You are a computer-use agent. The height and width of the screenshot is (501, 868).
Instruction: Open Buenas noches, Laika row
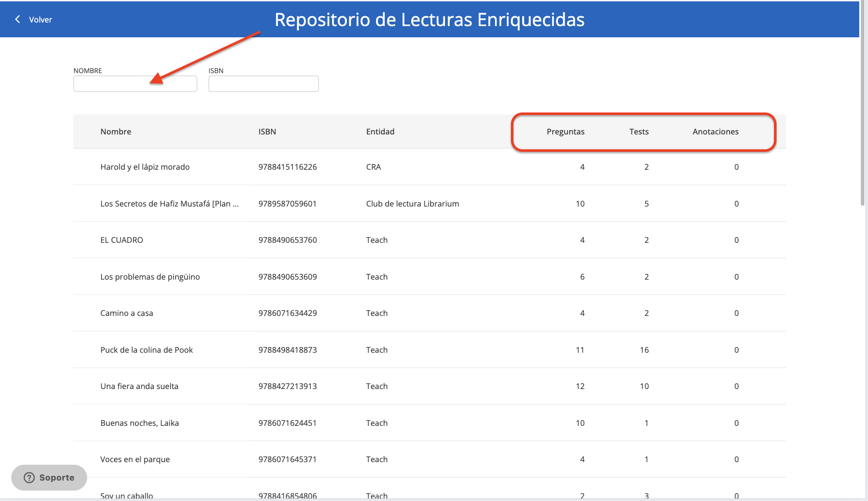tap(430, 423)
